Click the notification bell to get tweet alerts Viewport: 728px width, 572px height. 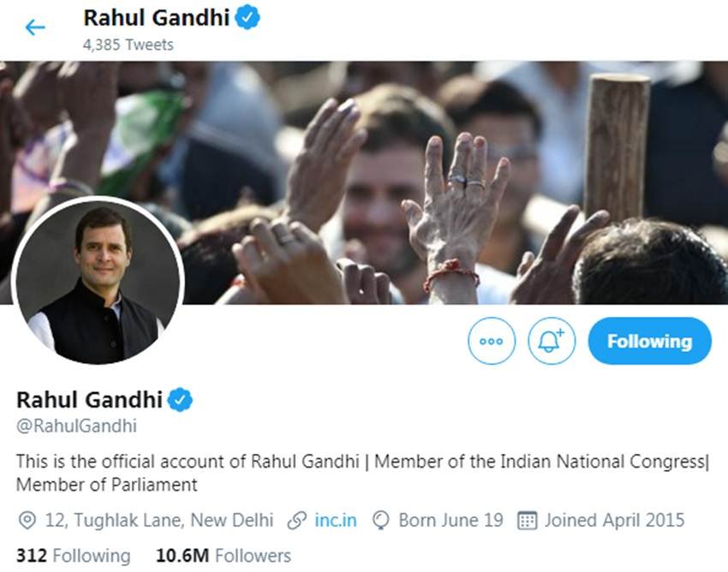pyautogui.click(x=551, y=340)
